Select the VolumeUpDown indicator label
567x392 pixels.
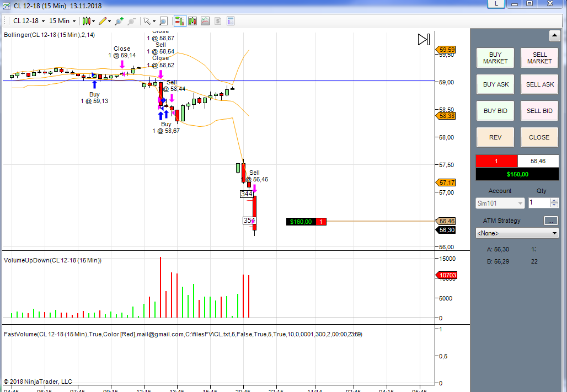pyautogui.click(x=52, y=260)
